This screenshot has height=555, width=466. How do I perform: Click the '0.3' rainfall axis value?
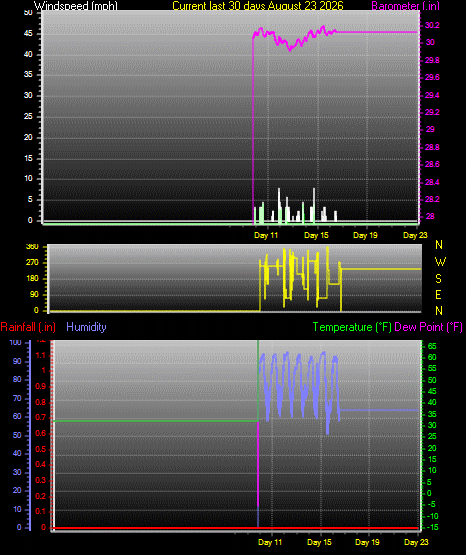[x=41, y=480]
